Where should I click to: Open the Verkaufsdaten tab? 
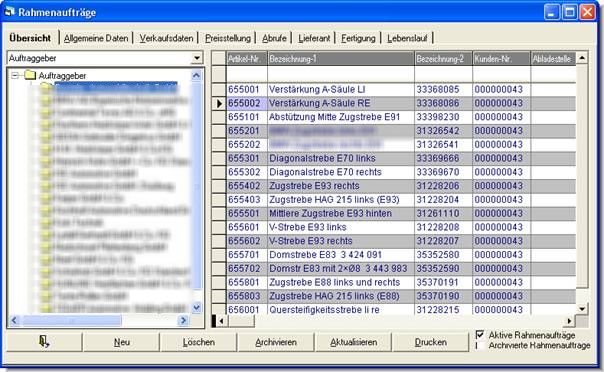166,38
